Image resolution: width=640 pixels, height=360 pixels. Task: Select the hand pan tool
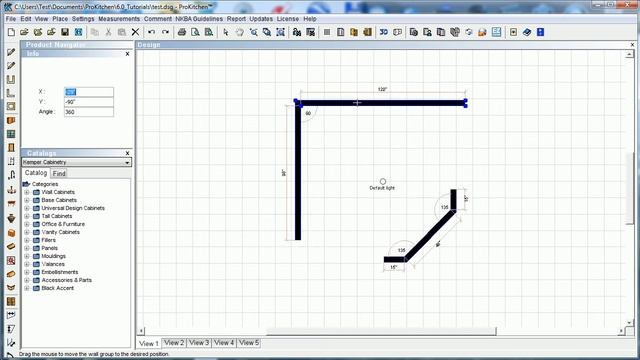[x=240, y=32]
